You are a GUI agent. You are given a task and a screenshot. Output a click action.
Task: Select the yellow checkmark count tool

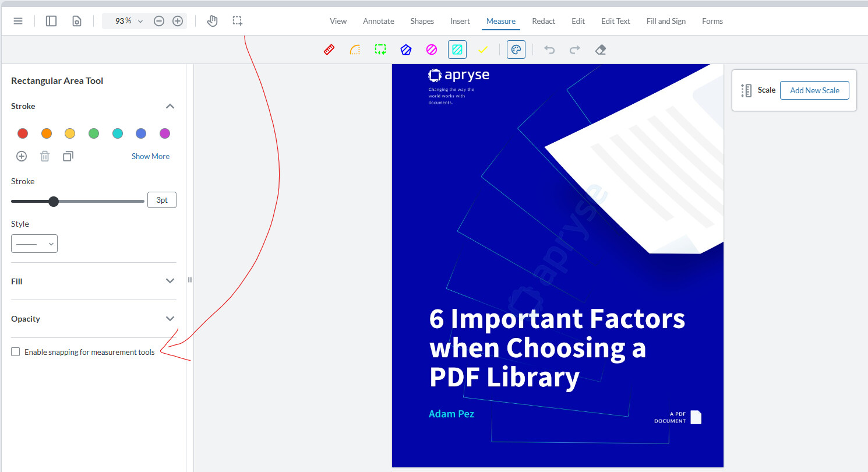[x=483, y=50]
